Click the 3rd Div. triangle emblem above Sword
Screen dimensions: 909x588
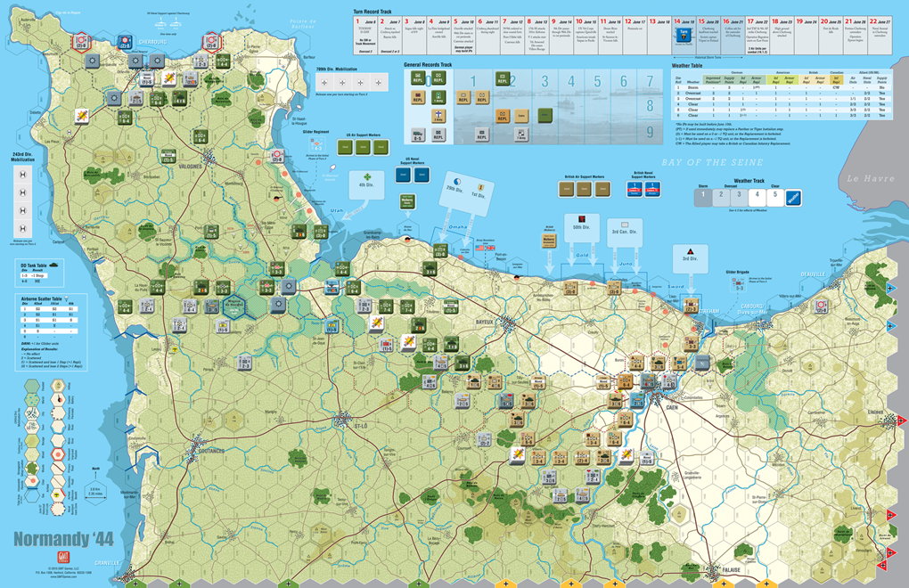[690, 252]
